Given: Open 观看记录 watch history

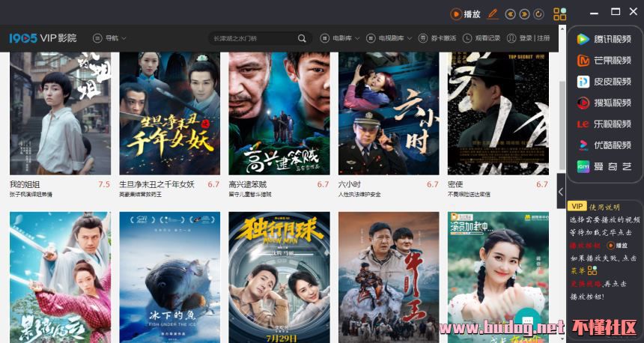Looking at the screenshot, I should (482, 38).
